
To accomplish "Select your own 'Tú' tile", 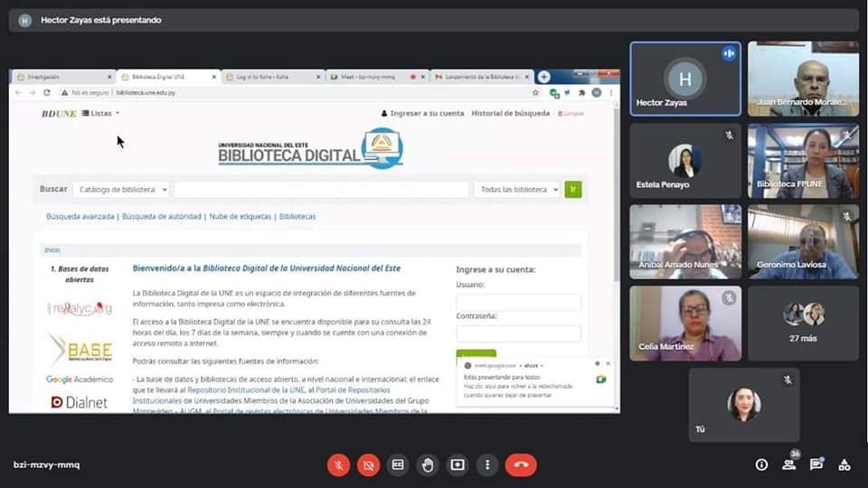I will coord(744,405).
